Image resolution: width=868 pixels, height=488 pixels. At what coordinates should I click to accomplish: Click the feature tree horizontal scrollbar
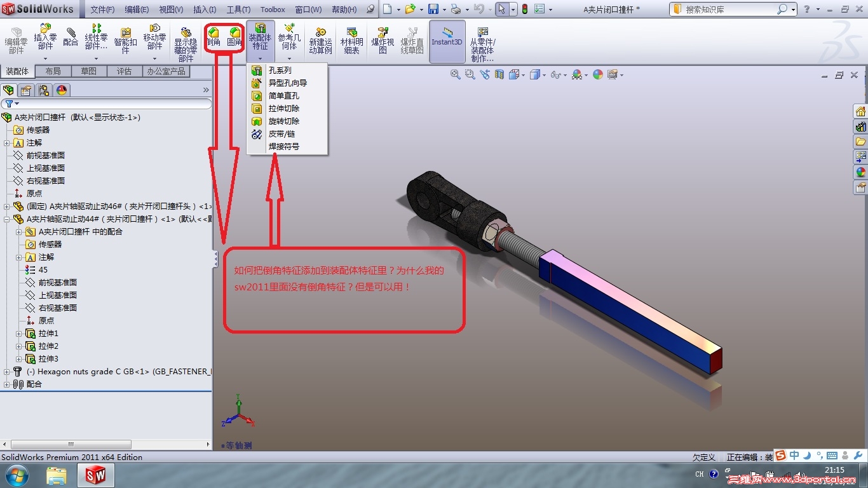71,444
